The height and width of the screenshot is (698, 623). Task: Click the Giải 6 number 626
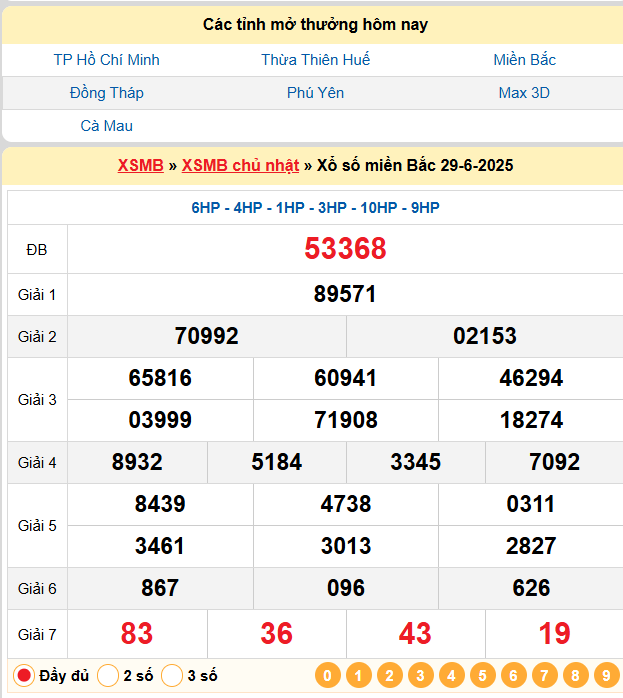(x=531, y=588)
